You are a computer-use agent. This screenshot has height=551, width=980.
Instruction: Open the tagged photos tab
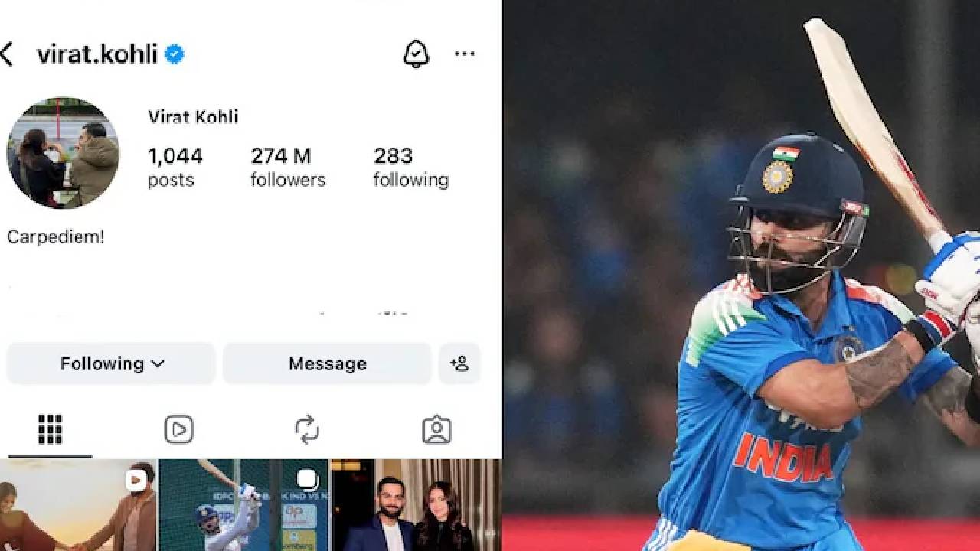click(436, 430)
